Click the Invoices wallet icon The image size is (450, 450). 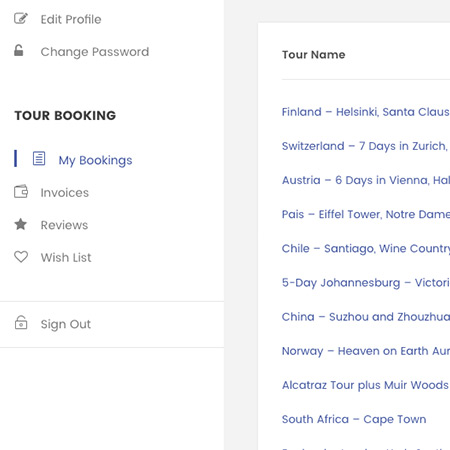(21, 191)
